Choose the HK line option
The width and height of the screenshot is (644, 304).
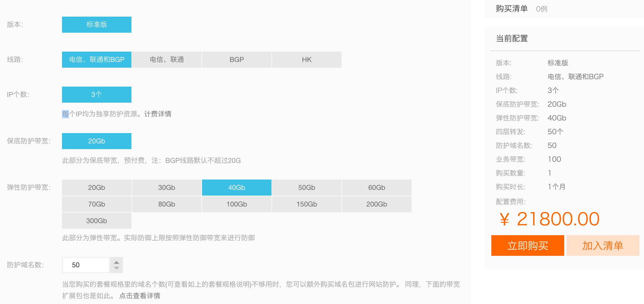click(x=307, y=60)
